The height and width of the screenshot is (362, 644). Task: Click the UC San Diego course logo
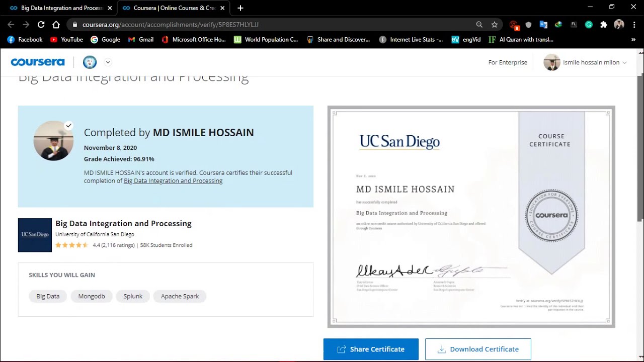click(35, 235)
